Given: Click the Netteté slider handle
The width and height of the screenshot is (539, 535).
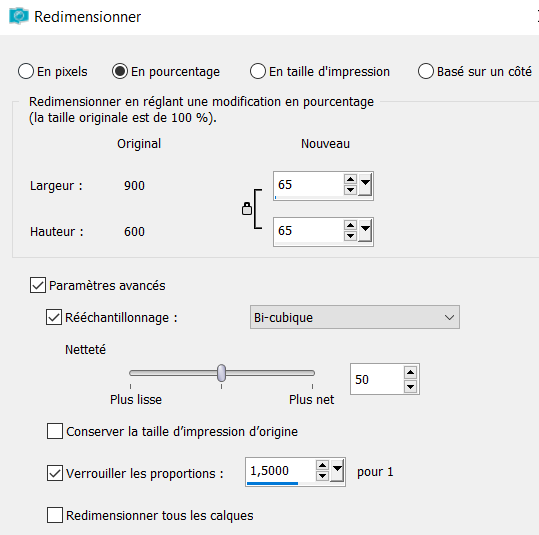Looking at the screenshot, I should [x=222, y=373].
